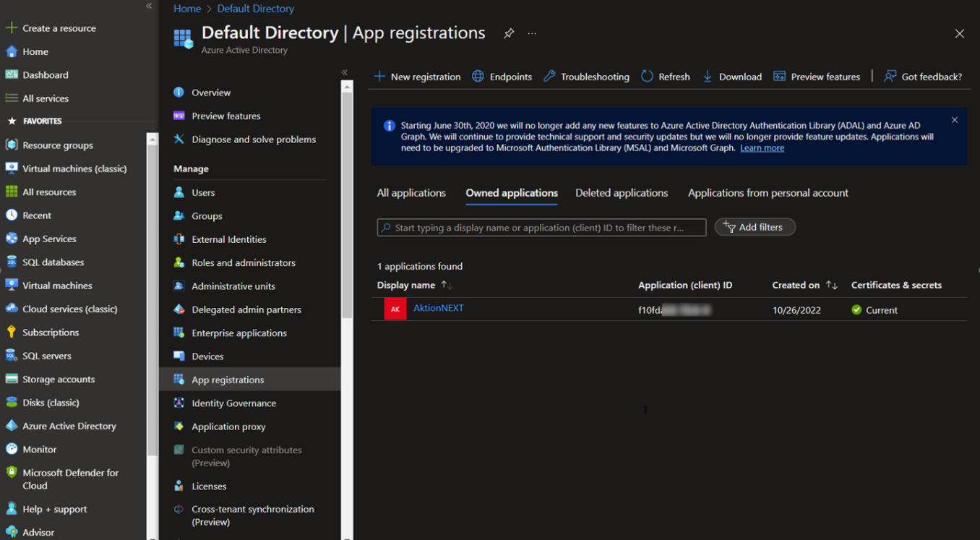Click the Enterprise applications icon
The width and height of the screenshot is (980, 540).
tap(179, 333)
